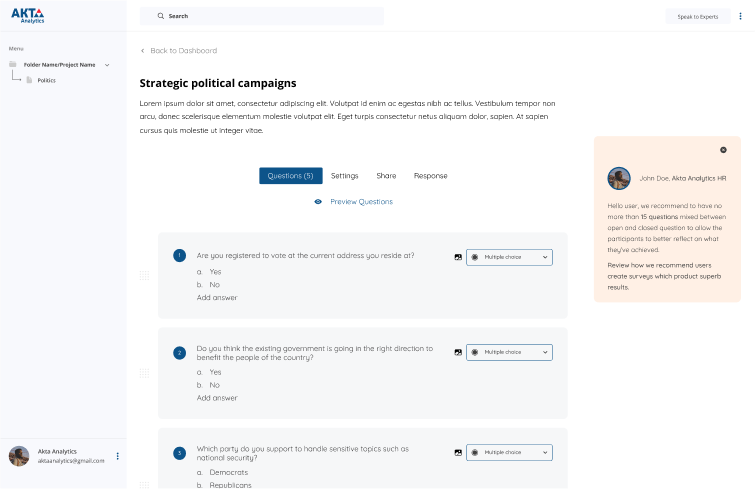Open question 3 Multiple choice dropdown
Viewport: 755px width, 489px height.
509,452
